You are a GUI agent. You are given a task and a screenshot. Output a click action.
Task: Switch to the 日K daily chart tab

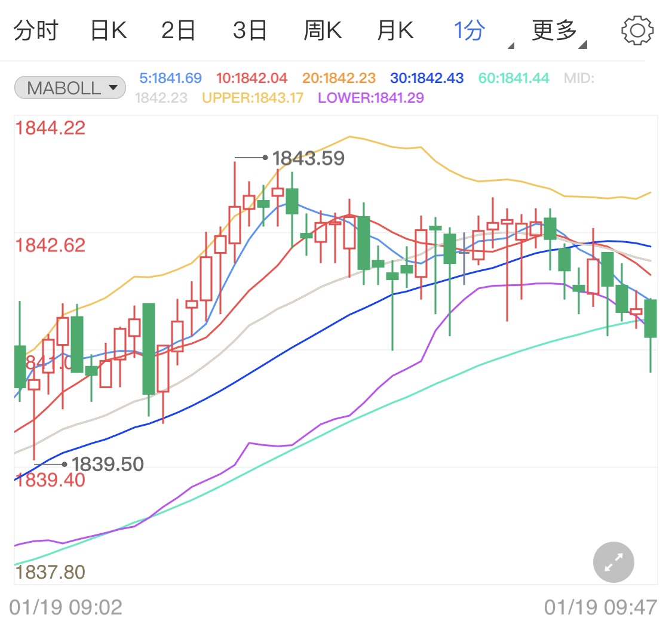click(108, 29)
